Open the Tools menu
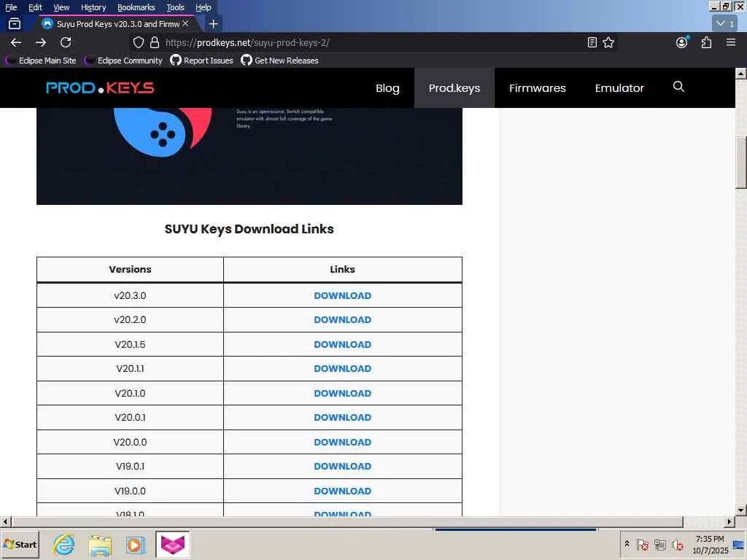This screenshot has height=560, width=747. pyautogui.click(x=175, y=7)
